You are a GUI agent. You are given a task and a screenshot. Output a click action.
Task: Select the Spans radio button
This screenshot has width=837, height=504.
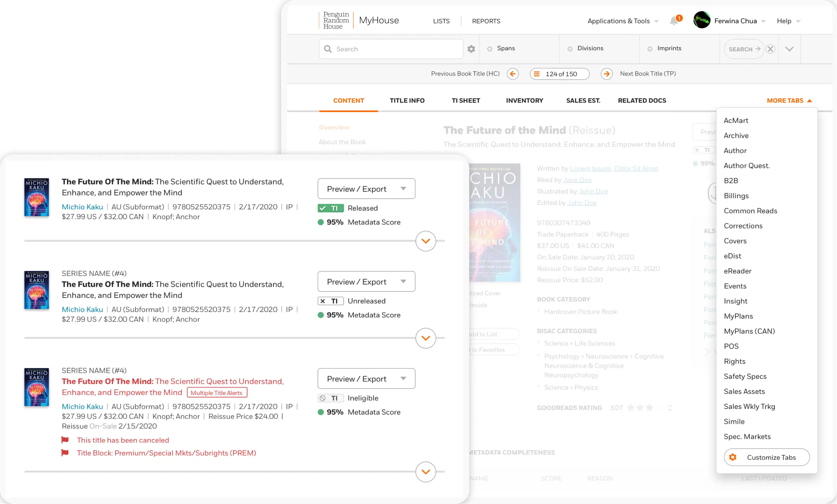click(x=490, y=49)
